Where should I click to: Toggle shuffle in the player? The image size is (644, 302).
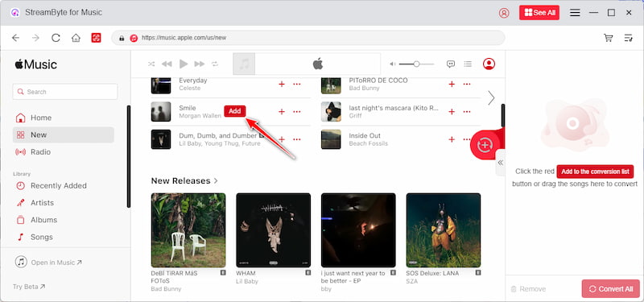(x=151, y=64)
